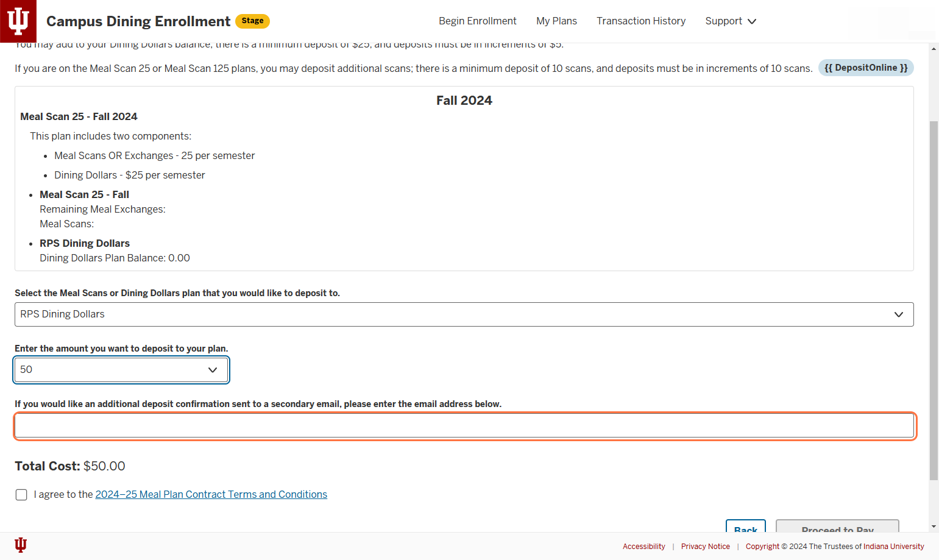This screenshot has width=939, height=560.
Task: Go to My Plans
Action: pos(556,21)
